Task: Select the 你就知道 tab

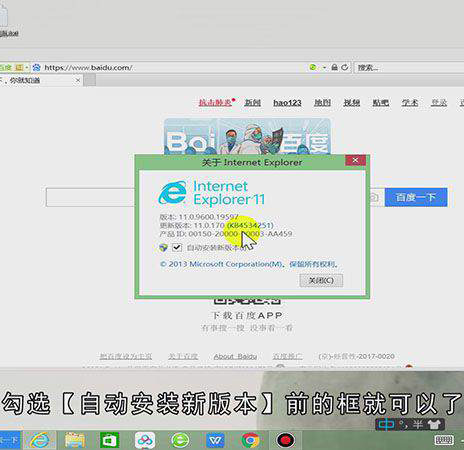Action: 40,80
